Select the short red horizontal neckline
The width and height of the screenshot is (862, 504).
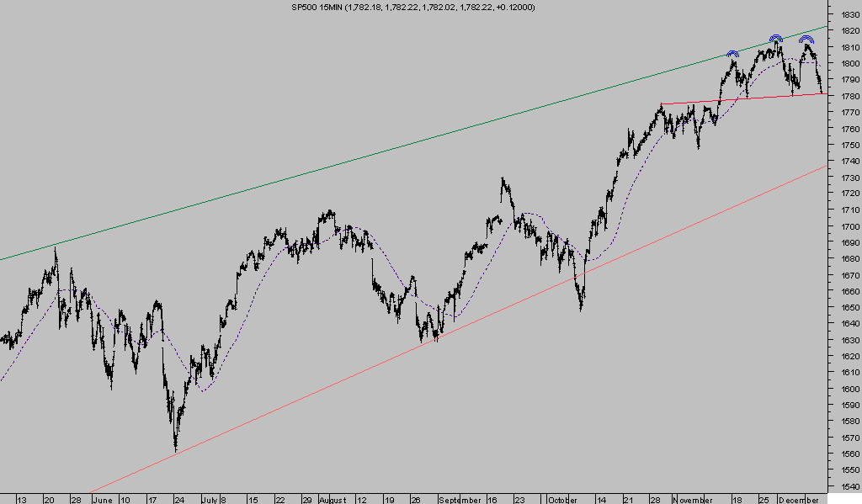741,98
